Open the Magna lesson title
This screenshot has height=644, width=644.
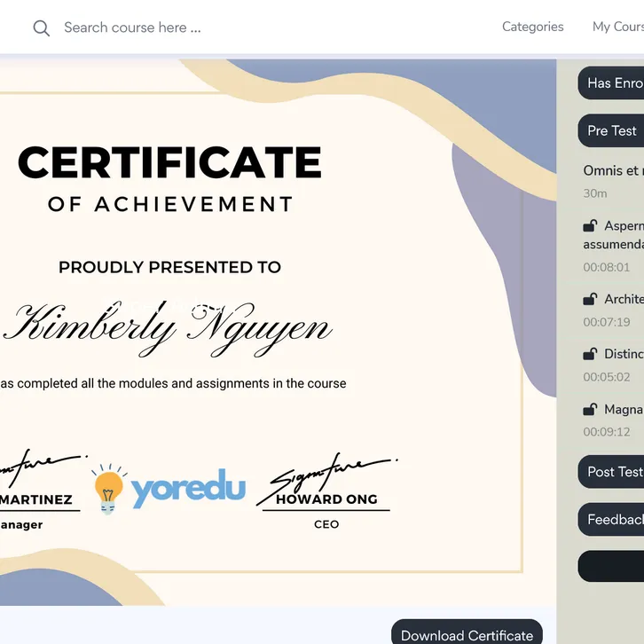pyautogui.click(x=624, y=409)
